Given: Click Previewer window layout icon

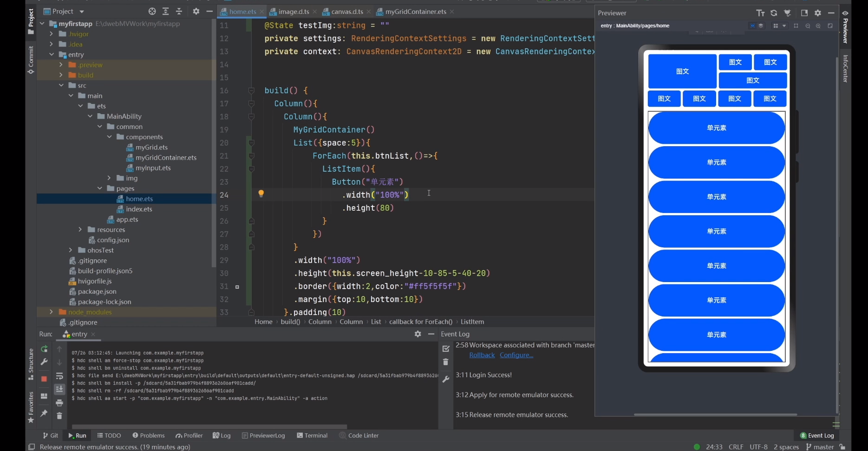Looking at the screenshot, I should click(x=804, y=13).
